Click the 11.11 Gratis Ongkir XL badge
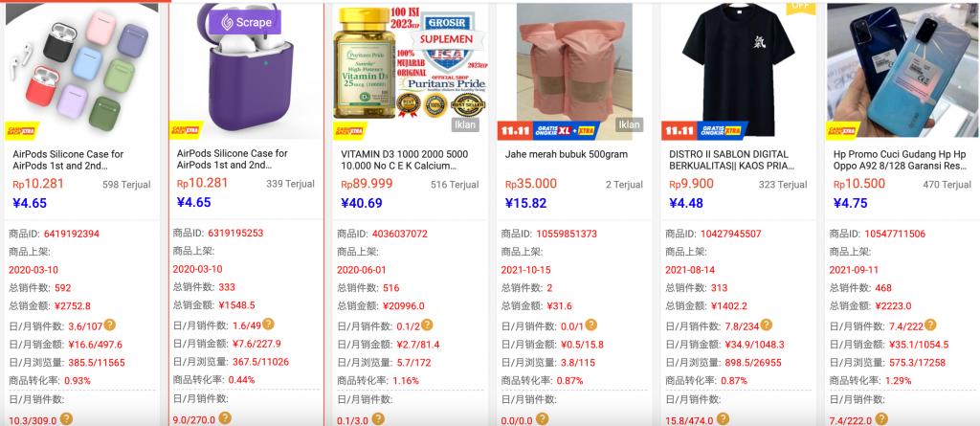980x426 pixels. tap(548, 130)
